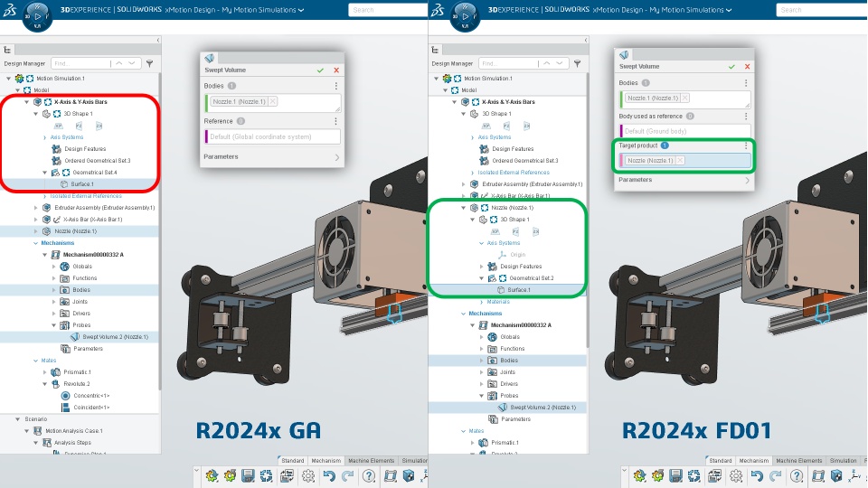This screenshot has height=488, width=868.
Task: Click Redo arrow in left GA toolbar
Action: (x=347, y=476)
